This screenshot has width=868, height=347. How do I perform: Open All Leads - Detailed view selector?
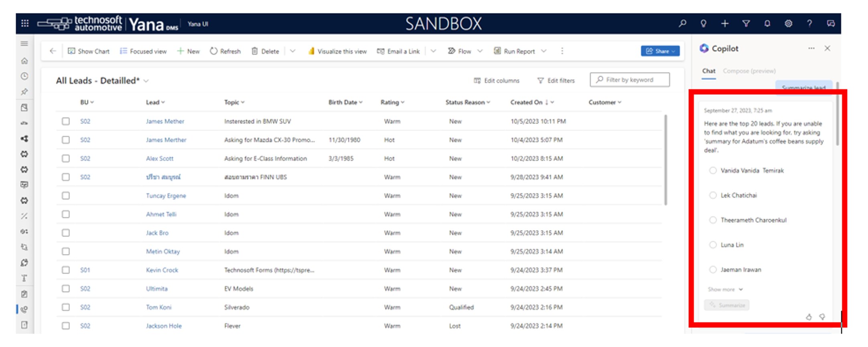pyautogui.click(x=102, y=81)
